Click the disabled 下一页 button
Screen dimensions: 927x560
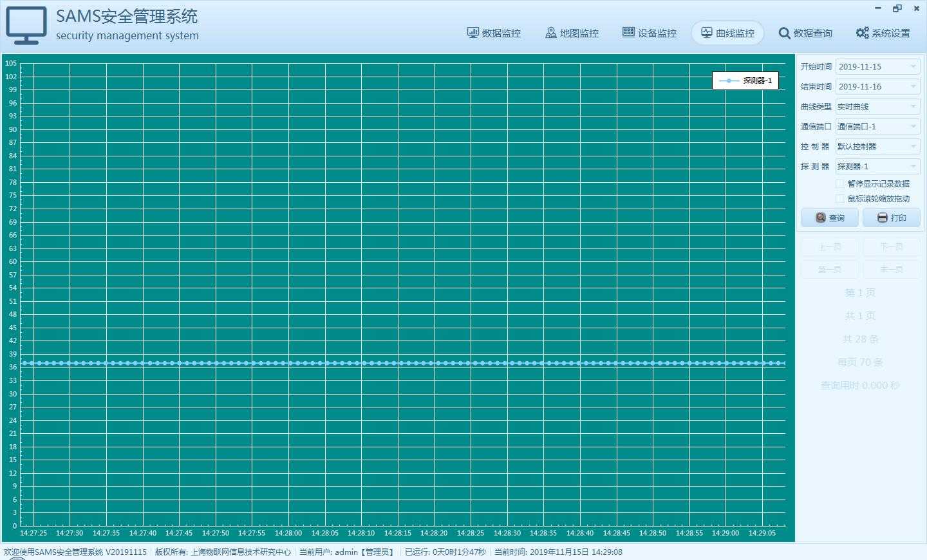[892, 247]
